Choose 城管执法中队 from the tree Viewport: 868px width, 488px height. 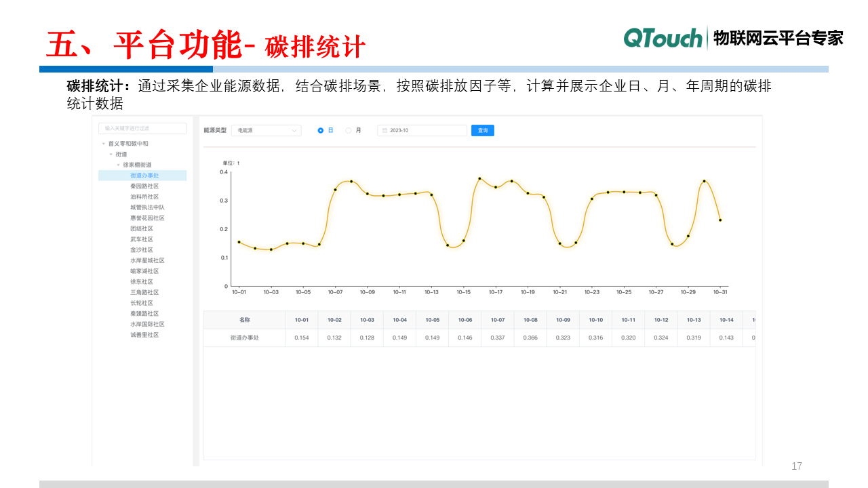click(147, 207)
